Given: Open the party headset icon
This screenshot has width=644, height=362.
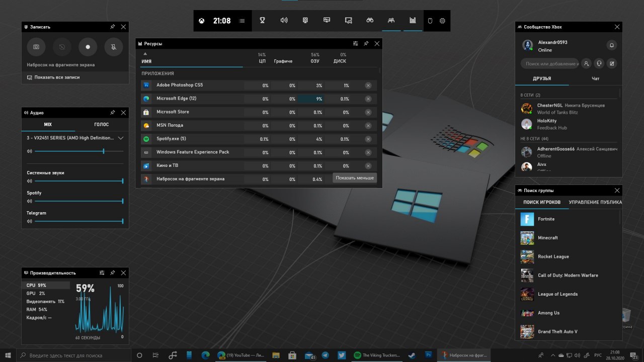Looking at the screenshot, I should (599, 64).
